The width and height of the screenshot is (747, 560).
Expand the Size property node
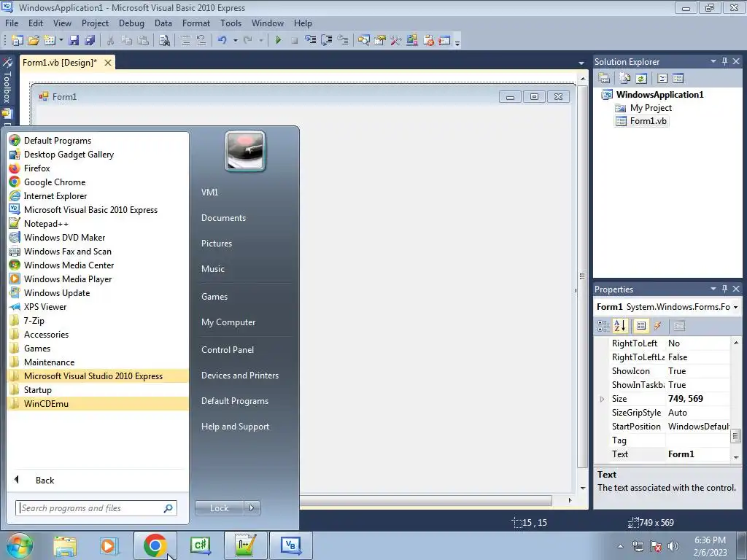pyautogui.click(x=602, y=399)
